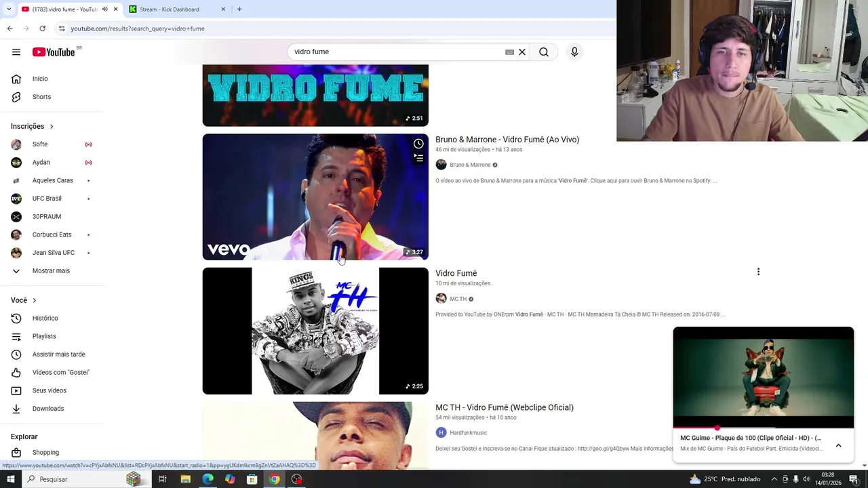Open Corbucci Eats subscription
The image size is (868, 488).
tap(52, 235)
